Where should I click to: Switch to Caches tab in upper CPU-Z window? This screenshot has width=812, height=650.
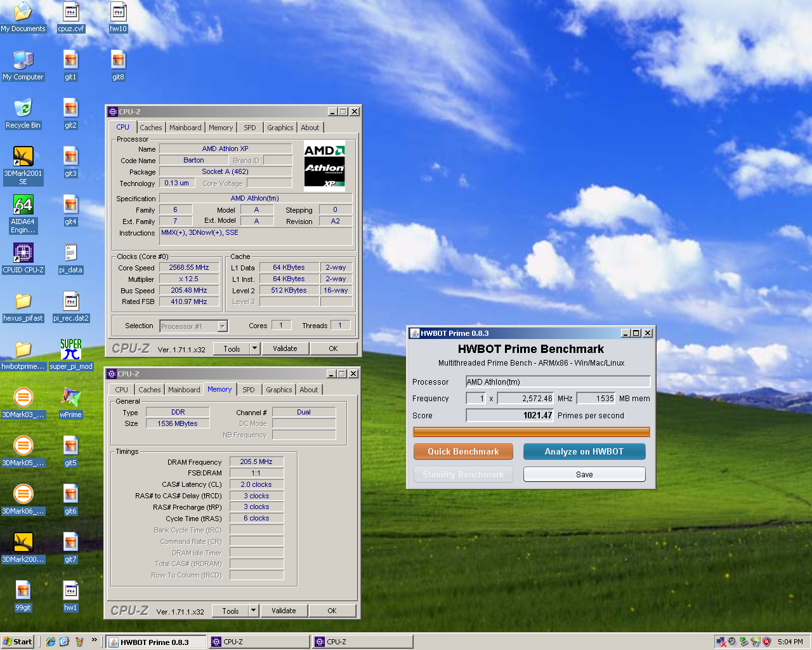151,128
